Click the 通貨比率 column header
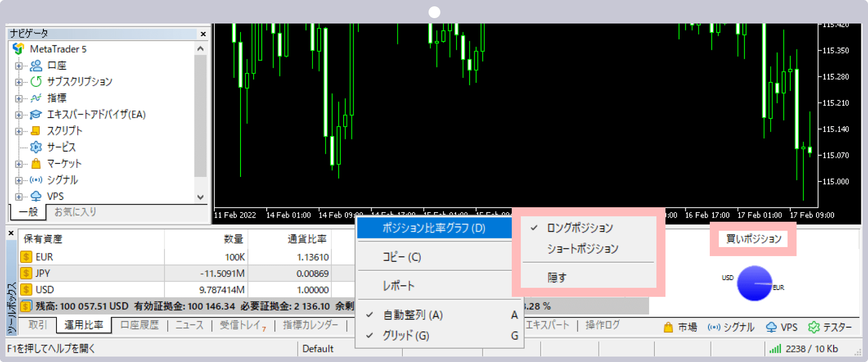 tap(290, 239)
